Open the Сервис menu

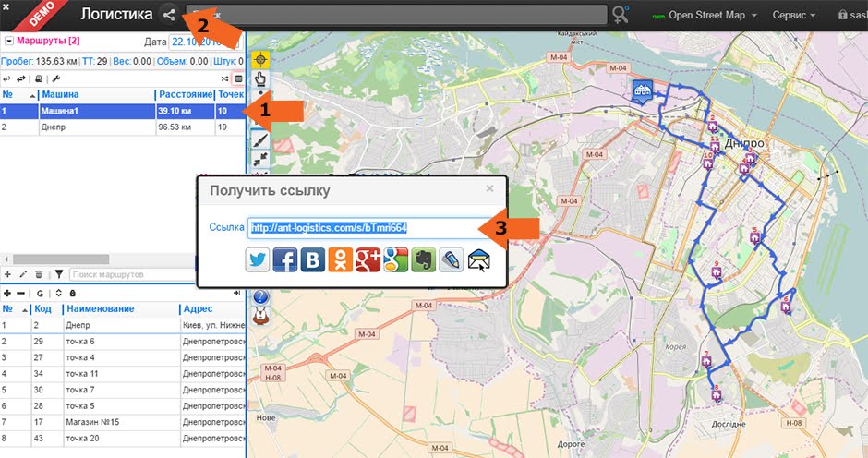tap(794, 16)
